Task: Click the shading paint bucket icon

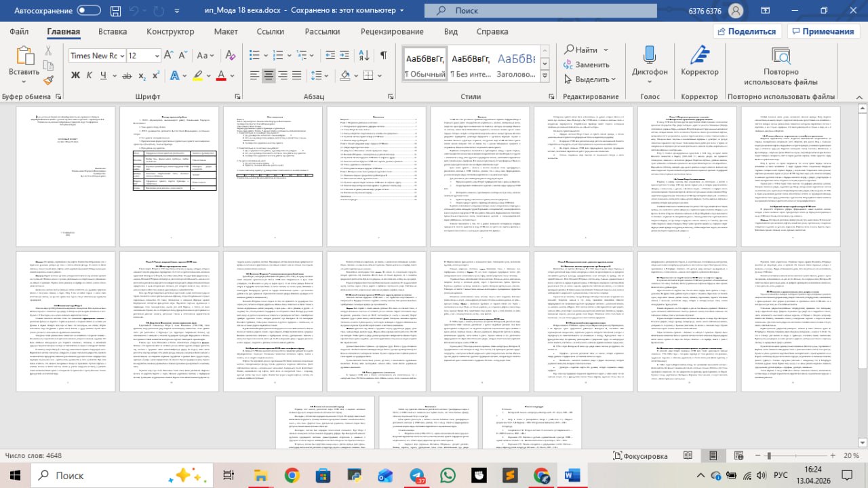Action: point(345,75)
